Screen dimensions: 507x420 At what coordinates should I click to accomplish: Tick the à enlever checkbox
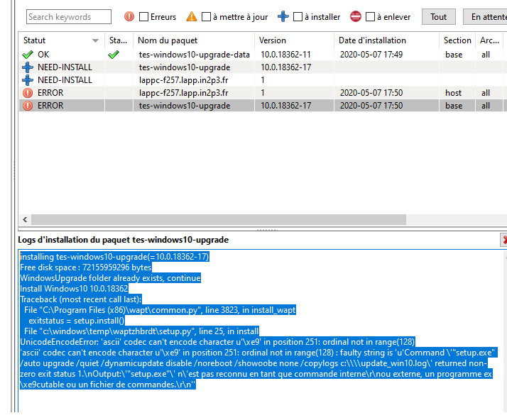[370, 16]
